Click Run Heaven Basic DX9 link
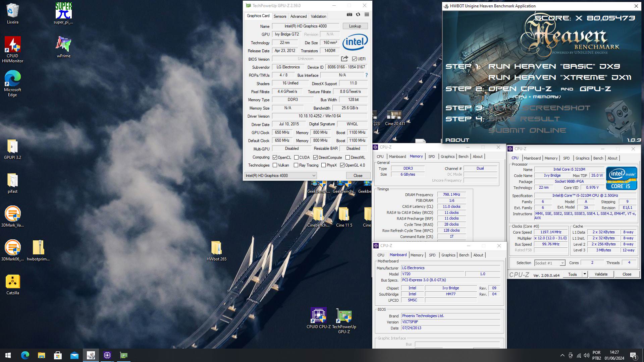The image size is (644, 362). (554, 66)
